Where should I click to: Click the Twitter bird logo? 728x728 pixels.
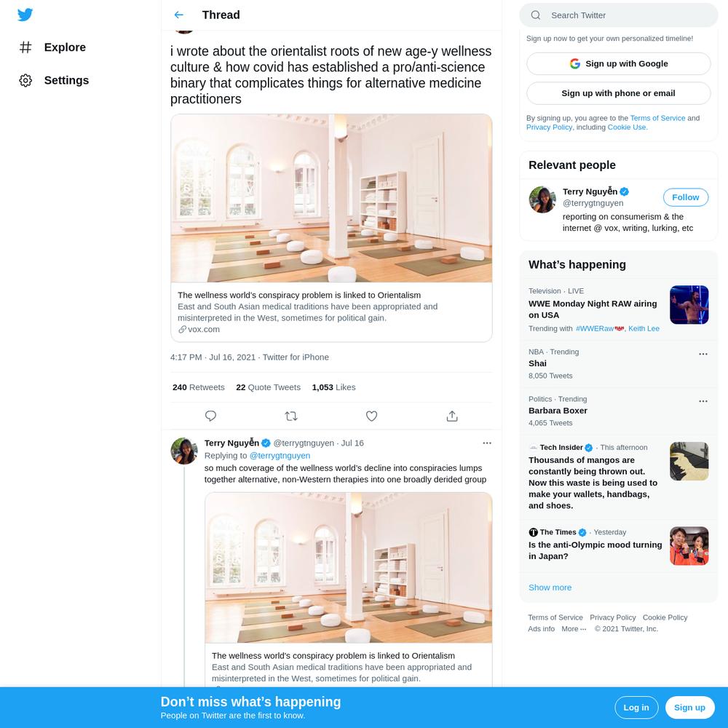click(25, 15)
